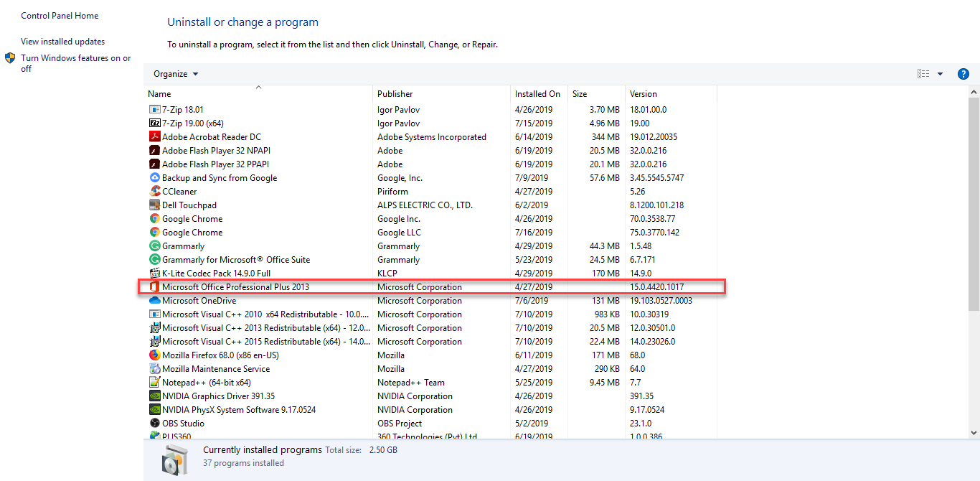
Task: Click the Chrome icon for version 70.0.3538.77
Action: tap(155, 219)
